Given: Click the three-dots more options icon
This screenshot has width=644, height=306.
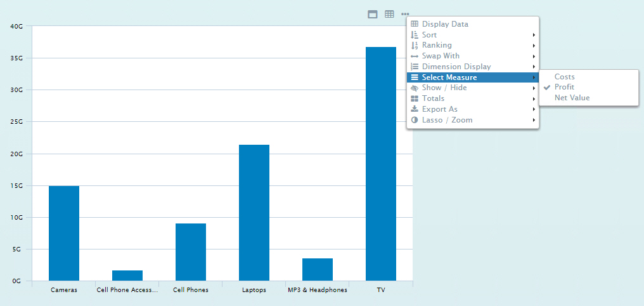Looking at the screenshot, I should (405, 14).
